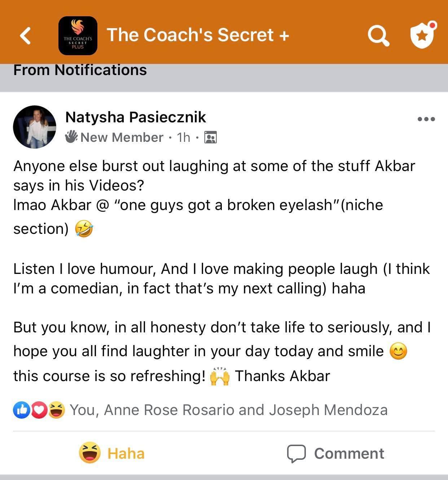Open the group search magnifier
The width and height of the screenshot is (448, 480).
[378, 35]
